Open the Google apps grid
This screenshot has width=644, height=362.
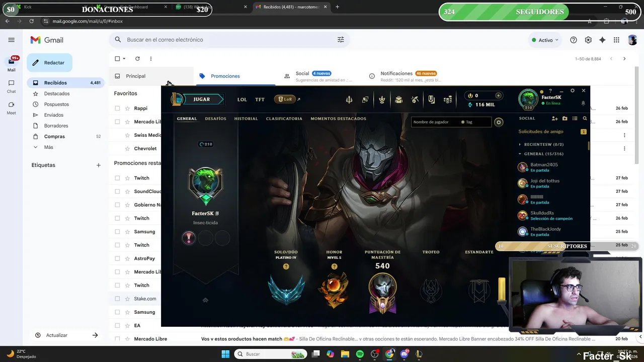pyautogui.click(x=616, y=40)
